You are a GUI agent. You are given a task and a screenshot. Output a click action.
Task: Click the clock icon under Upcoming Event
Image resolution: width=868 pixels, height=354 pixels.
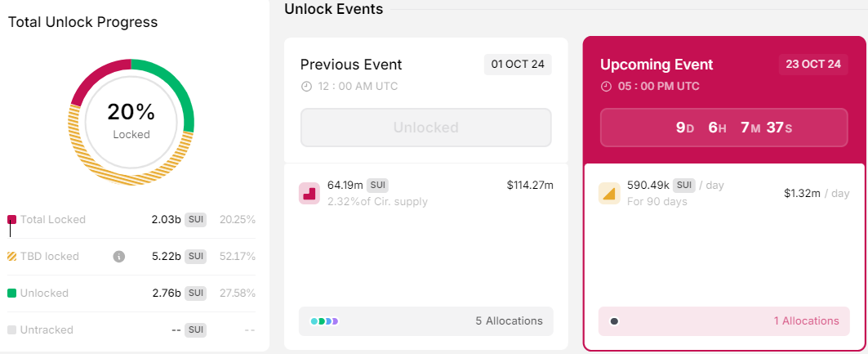(x=606, y=87)
